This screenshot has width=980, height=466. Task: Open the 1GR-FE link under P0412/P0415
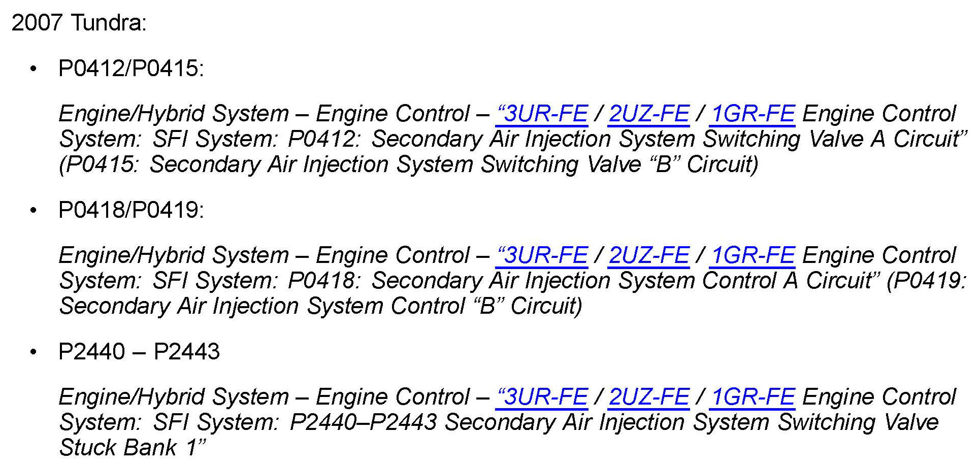point(753,114)
